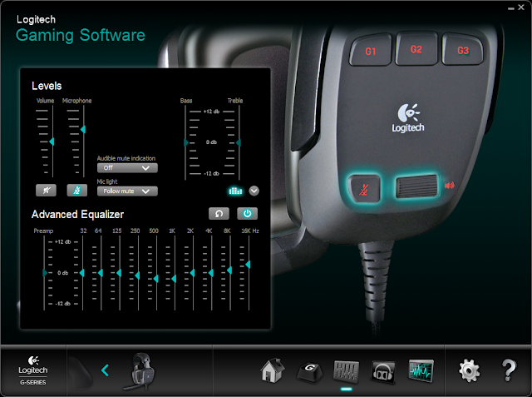Open the Audible mute indication dropdown
Screen dimensions: 532x397
(x=127, y=168)
